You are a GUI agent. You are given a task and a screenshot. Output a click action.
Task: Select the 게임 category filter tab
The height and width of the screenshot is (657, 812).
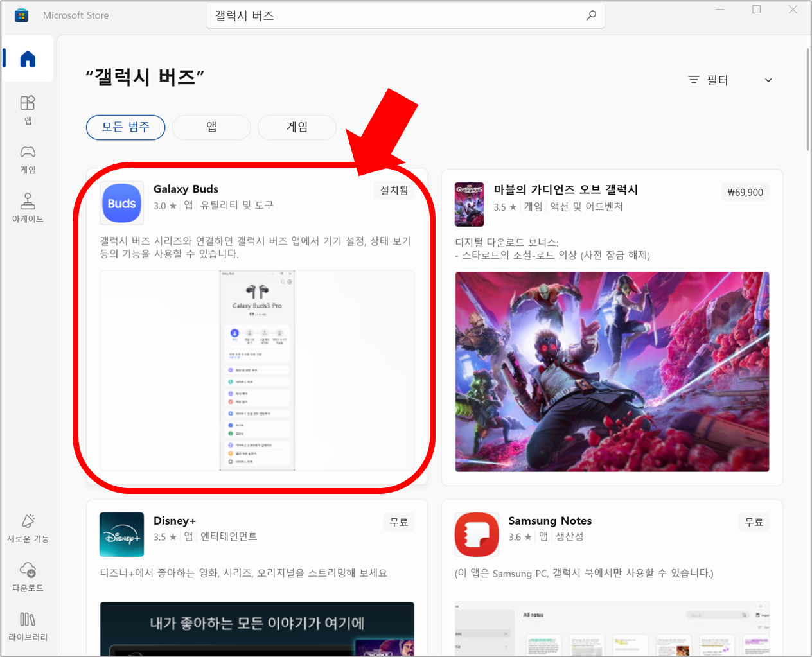click(x=297, y=127)
